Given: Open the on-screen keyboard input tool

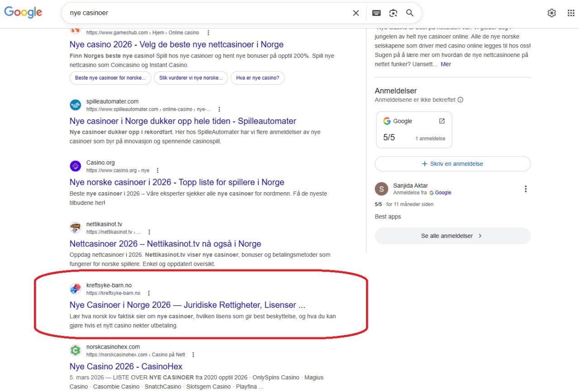Looking at the screenshot, I should (376, 13).
